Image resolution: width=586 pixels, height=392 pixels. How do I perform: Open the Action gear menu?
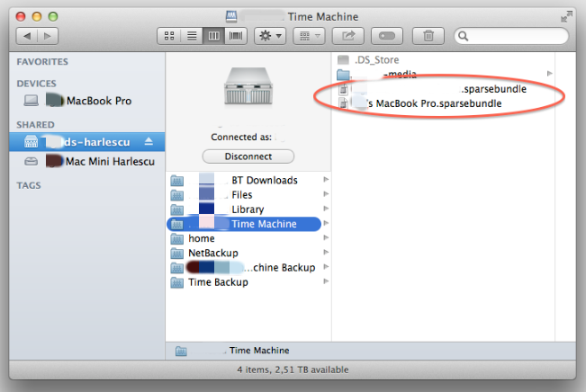click(270, 36)
